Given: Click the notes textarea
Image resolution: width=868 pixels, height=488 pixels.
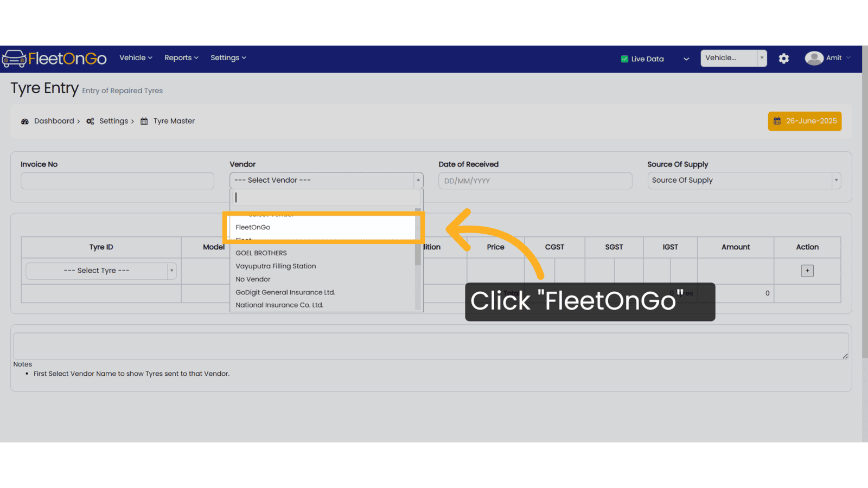Looking at the screenshot, I should [x=431, y=346].
